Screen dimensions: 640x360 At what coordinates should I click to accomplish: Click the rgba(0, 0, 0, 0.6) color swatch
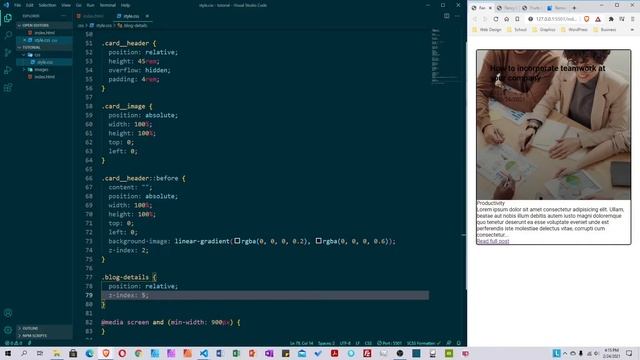(318, 241)
